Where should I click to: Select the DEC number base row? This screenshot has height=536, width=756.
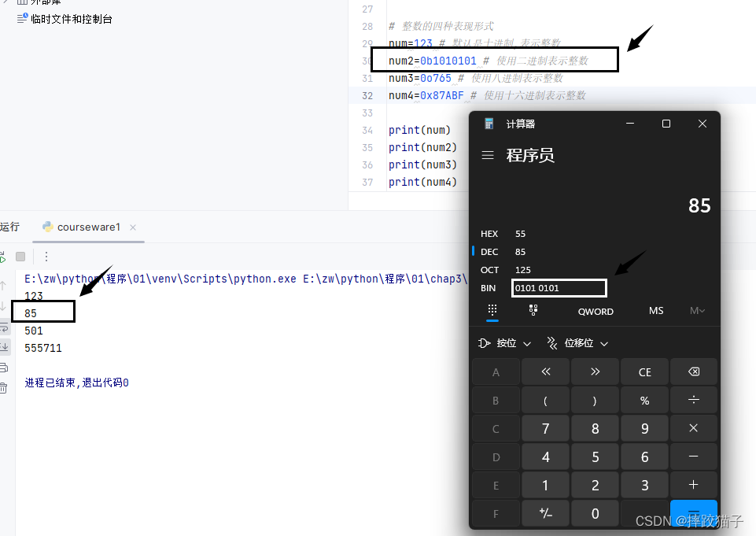[x=595, y=252]
